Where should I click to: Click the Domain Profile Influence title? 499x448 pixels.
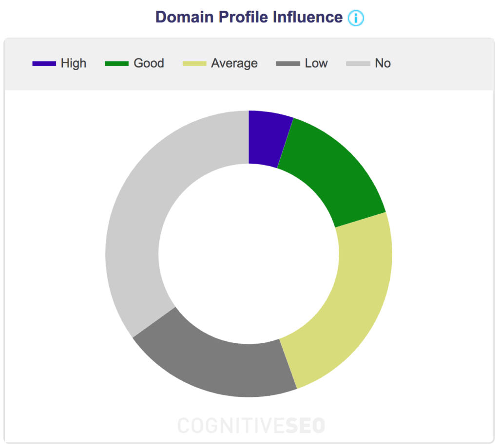coord(249,17)
